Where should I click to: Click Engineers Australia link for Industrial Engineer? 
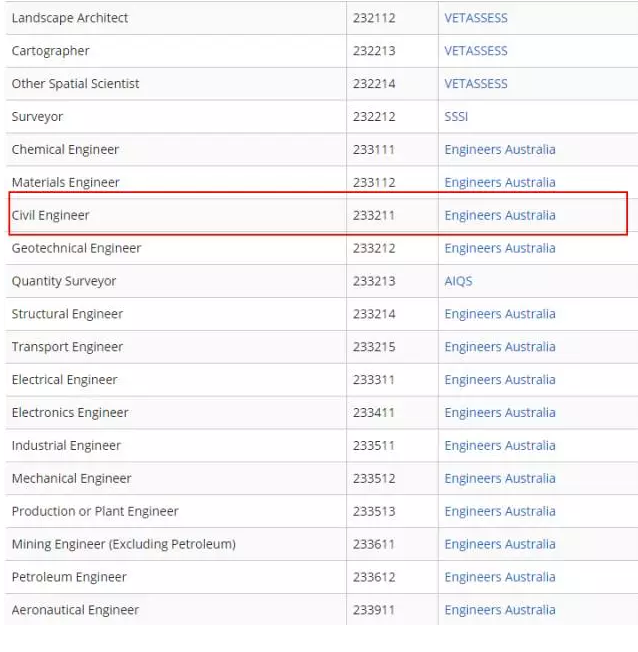point(499,446)
